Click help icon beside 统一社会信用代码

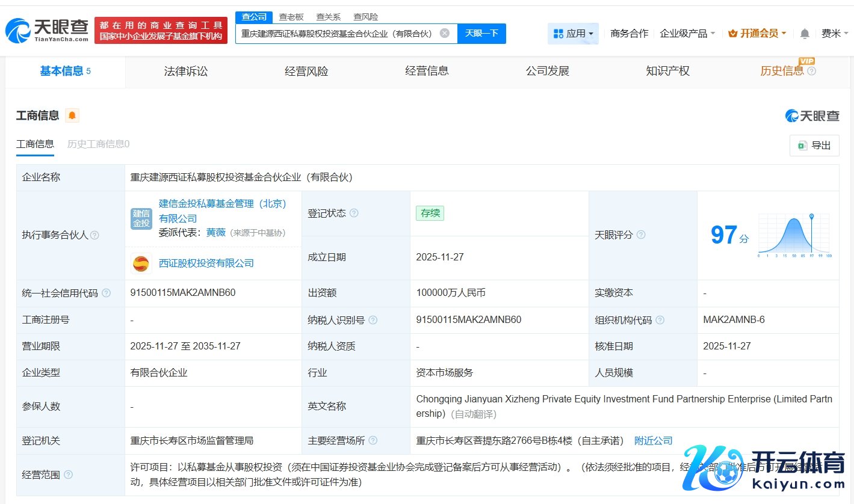coord(107,293)
